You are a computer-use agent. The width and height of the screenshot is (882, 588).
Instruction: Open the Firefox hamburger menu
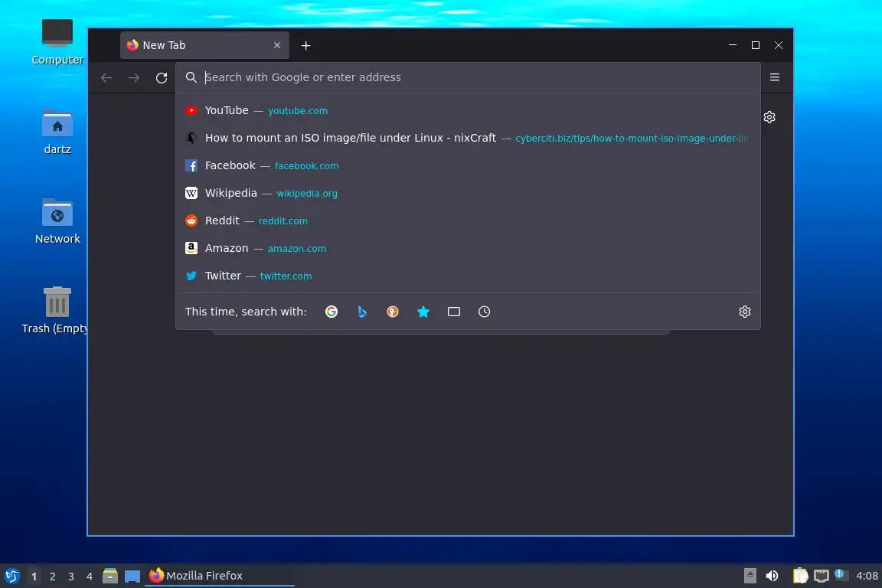click(775, 77)
